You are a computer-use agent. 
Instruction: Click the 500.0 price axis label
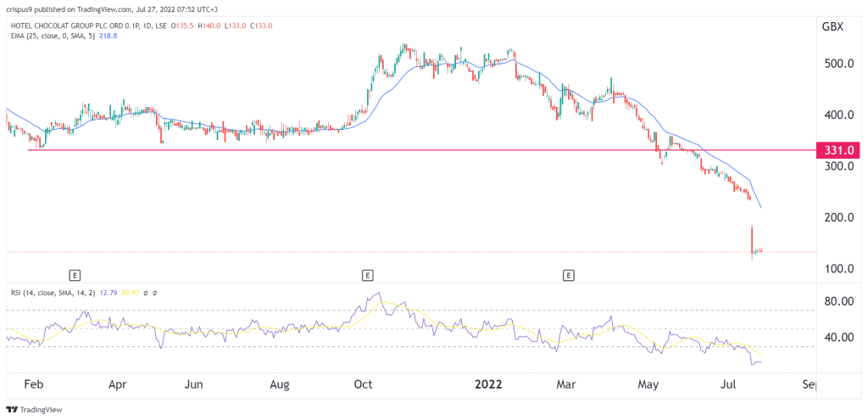click(838, 64)
